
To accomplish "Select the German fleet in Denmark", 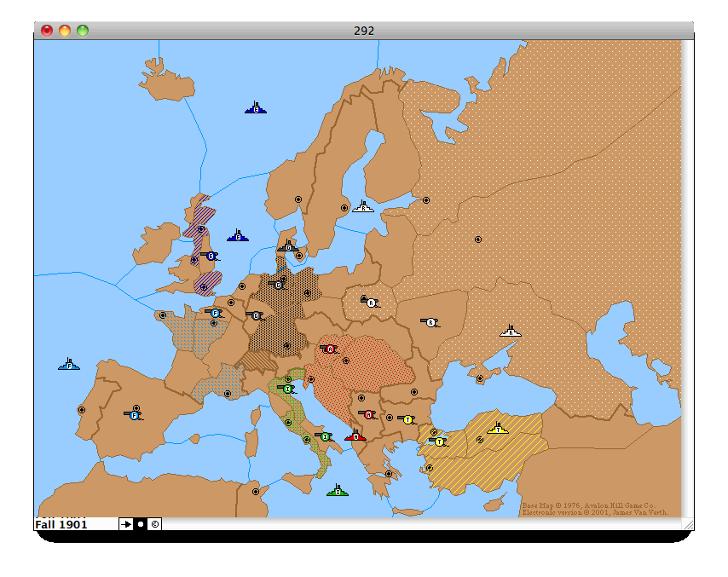I will (288, 246).
